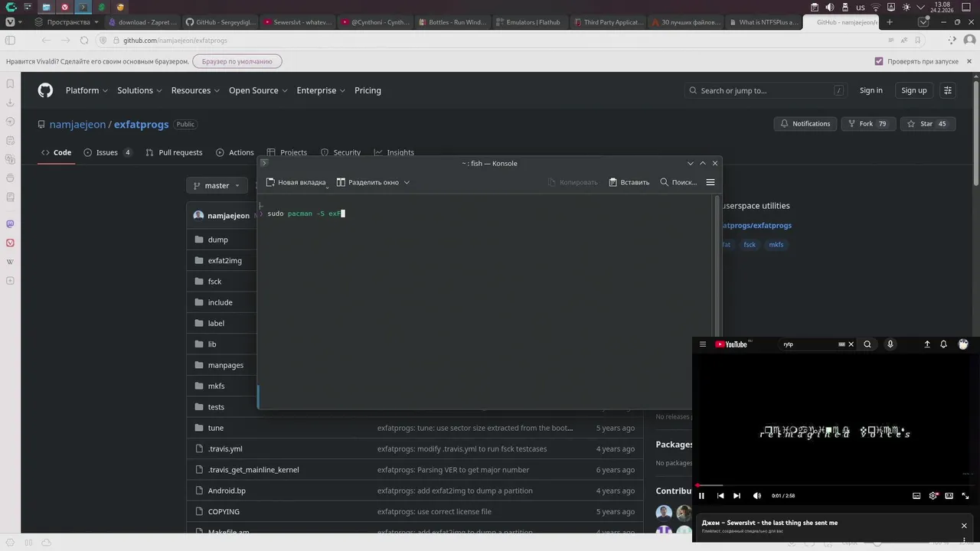Click the Sign up button
Screen dimensions: 980x551
tap(913, 90)
